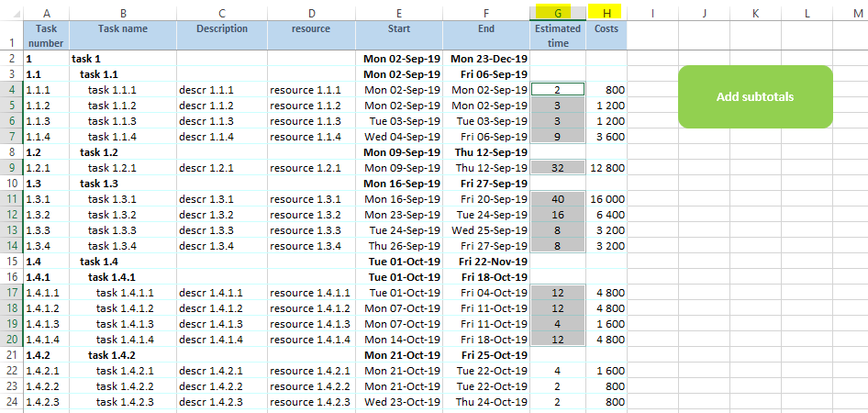
Task: Click task 1.4.1.3 name cell
Action: click(x=123, y=324)
